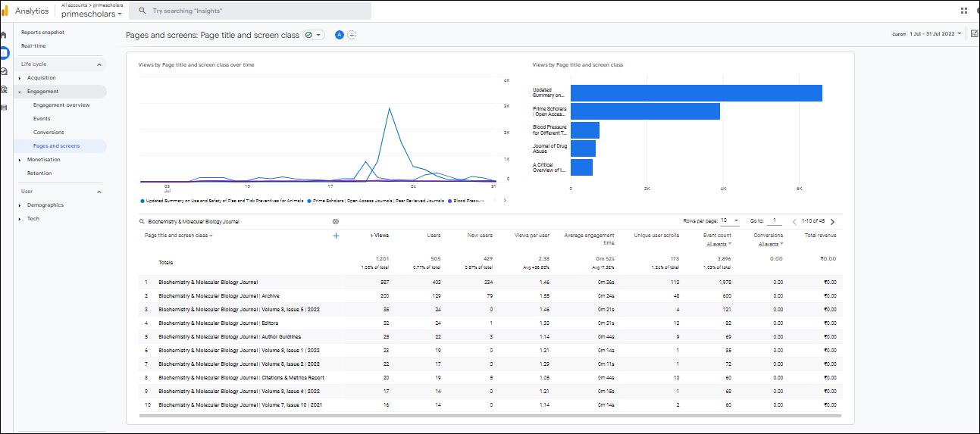
Task: Open the Google apps grid icon
Action: pyautogui.click(x=964, y=11)
